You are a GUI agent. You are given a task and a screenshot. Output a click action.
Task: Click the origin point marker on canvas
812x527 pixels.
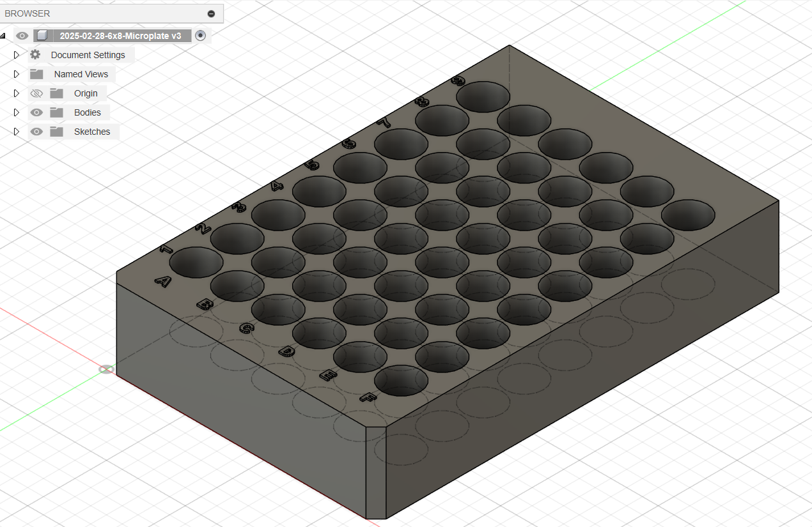click(x=106, y=369)
